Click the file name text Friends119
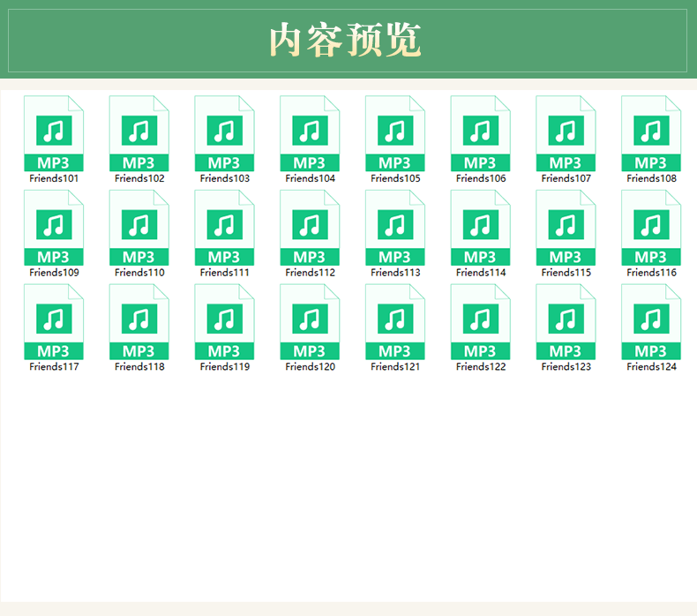The width and height of the screenshot is (697, 616). pos(224,367)
